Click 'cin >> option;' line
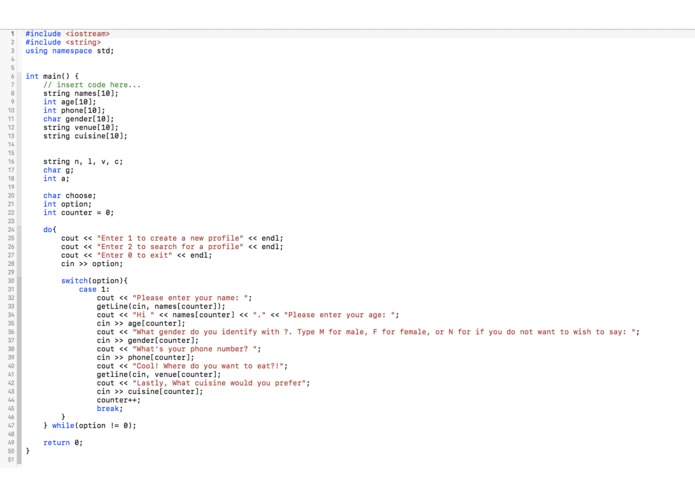This screenshot has height=494, width=695. 92,264
